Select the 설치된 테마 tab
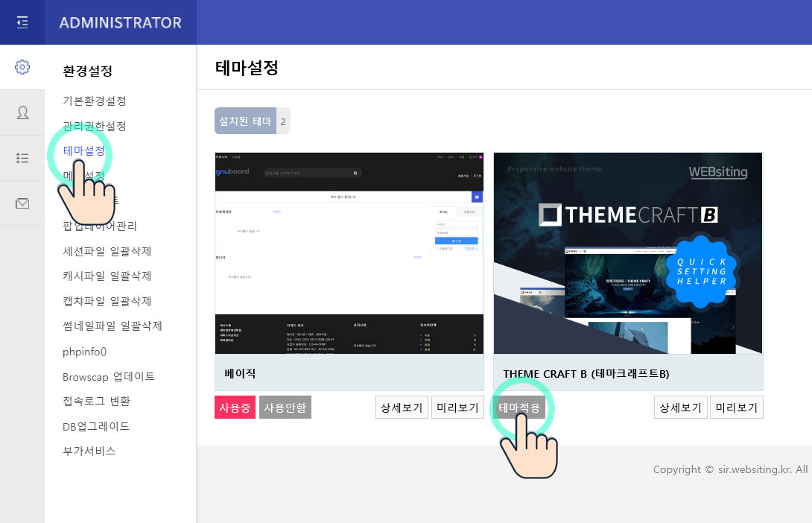 coord(246,121)
